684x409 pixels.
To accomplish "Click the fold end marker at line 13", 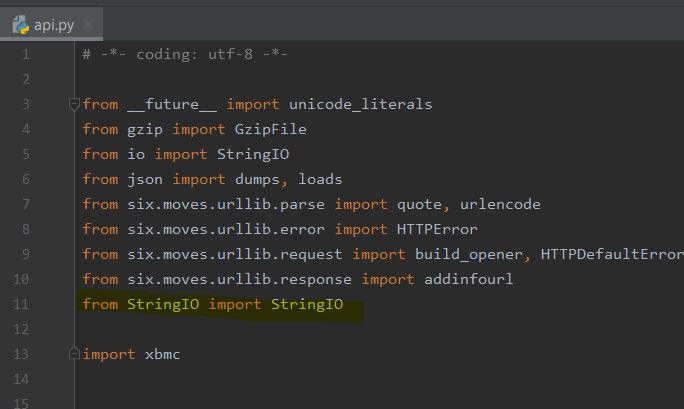I will 74,353.
